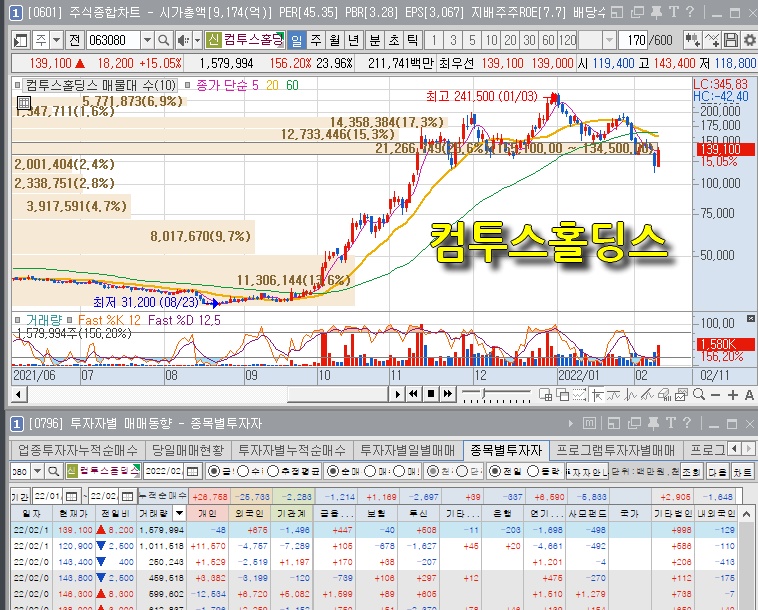758x610 pixels.
Task: Click the minus zoom-out icon under chart
Action: (x=715, y=395)
